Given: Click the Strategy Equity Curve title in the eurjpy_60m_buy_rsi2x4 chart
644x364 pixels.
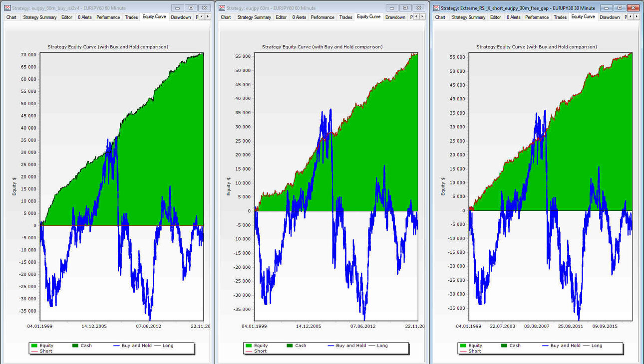Looking at the screenshot, I should 108,47.
